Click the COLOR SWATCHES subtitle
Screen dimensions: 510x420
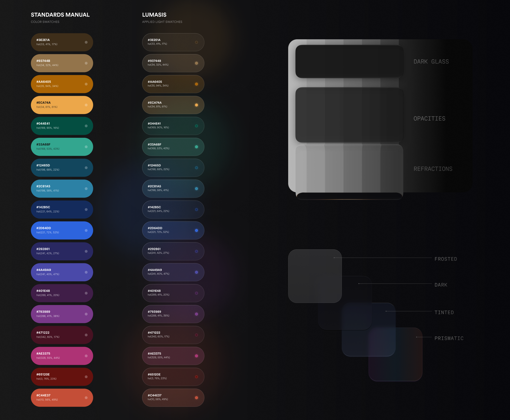pos(45,22)
